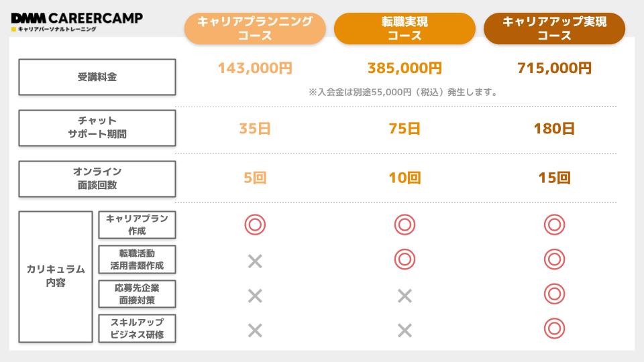644x362 pixels.
Task: Click the オンライン面談回数 label box
Action: (97, 178)
